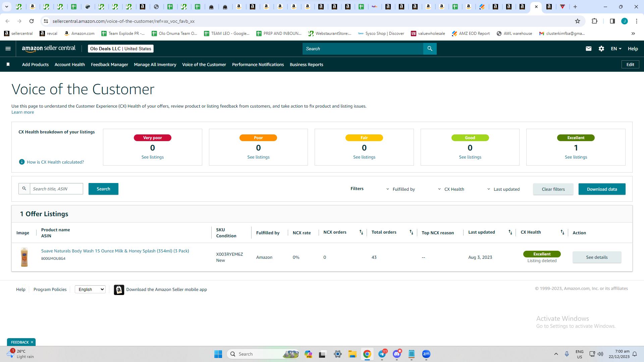
Task: Sort by NCX orders column arrows
Action: pos(361,232)
